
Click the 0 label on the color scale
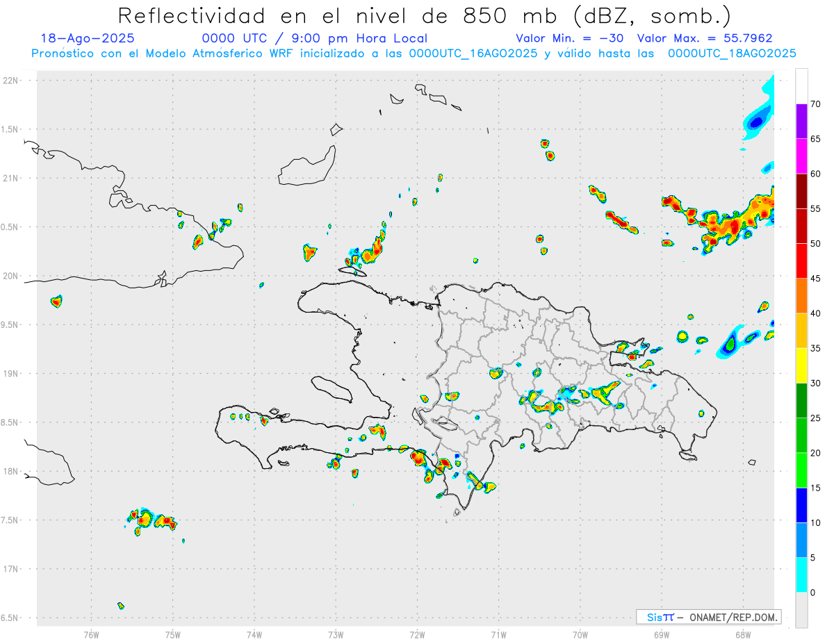(x=812, y=593)
